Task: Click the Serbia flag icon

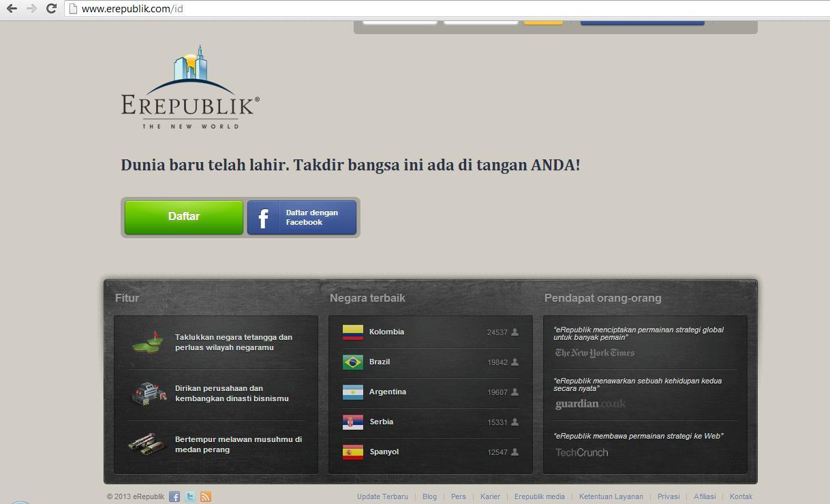Action: [353, 422]
